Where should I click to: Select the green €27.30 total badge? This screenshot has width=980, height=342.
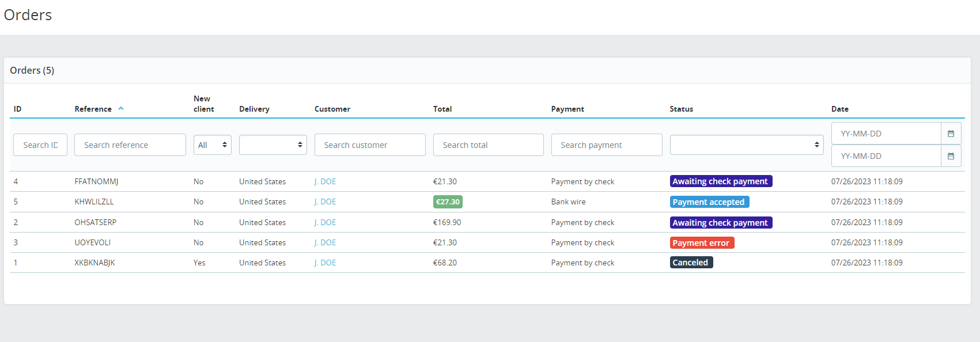click(448, 202)
